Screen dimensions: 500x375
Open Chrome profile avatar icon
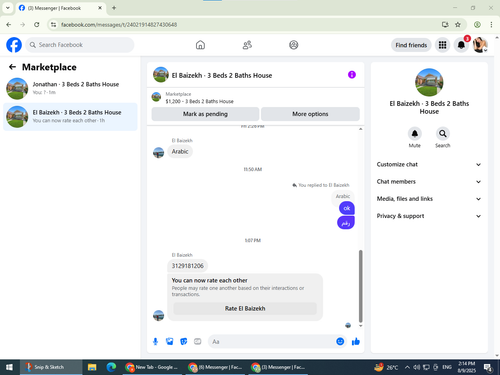coord(477,25)
